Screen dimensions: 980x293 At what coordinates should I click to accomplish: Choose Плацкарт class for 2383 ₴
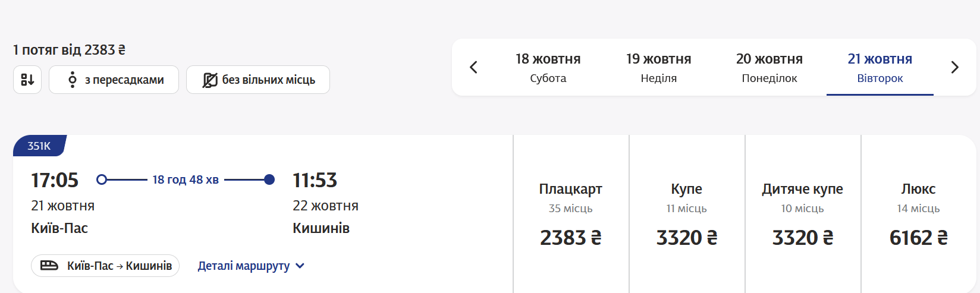570,214
